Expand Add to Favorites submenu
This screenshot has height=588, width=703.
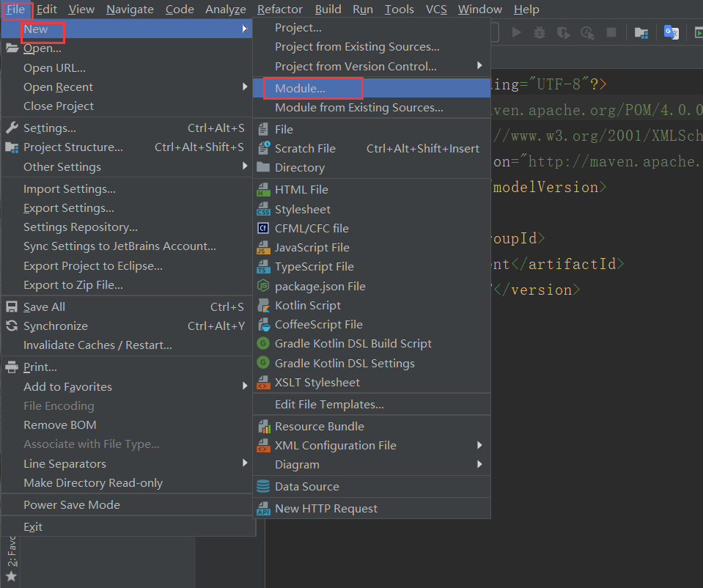click(245, 386)
